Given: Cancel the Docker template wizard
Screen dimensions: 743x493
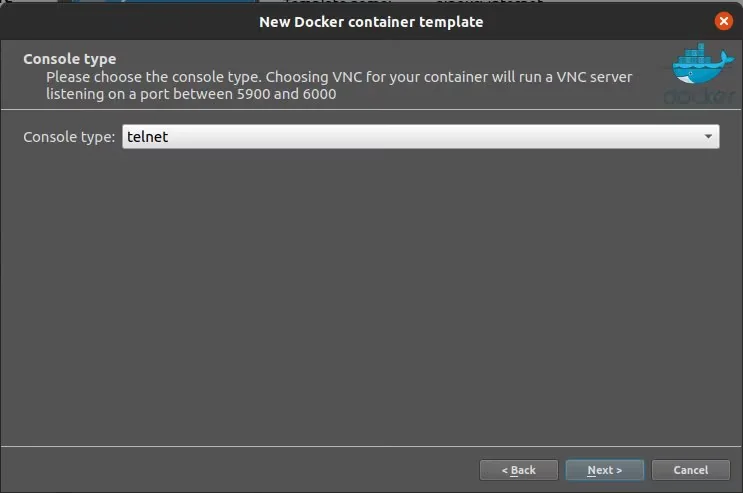Looking at the screenshot, I should point(690,470).
